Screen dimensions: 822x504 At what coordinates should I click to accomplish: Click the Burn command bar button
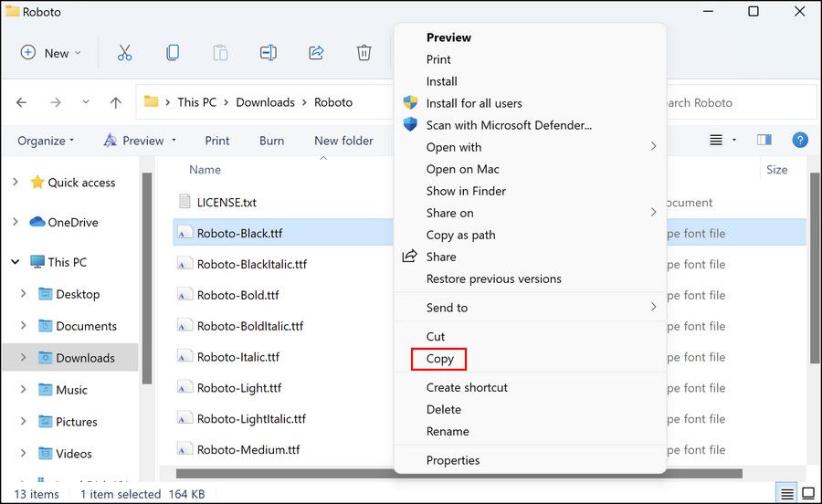[x=271, y=141]
